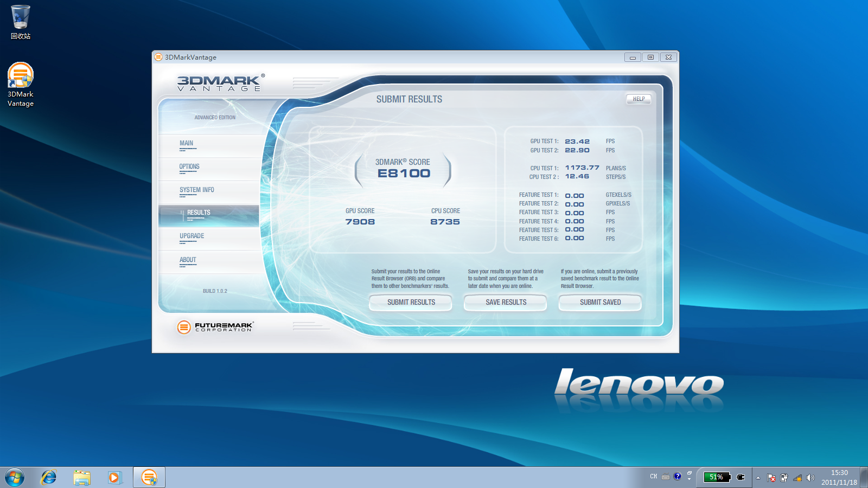Screen dimensions: 868x488
Task: Show hidden tray icons arrow
Action: pyautogui.click(x=758, y=478)
